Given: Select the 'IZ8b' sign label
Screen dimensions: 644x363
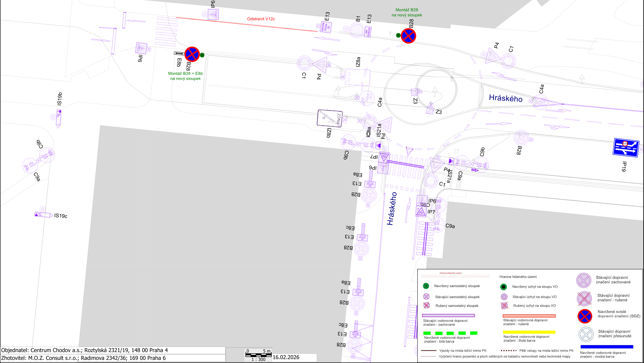Looking at the screenshot, I should tap(329, 133).
